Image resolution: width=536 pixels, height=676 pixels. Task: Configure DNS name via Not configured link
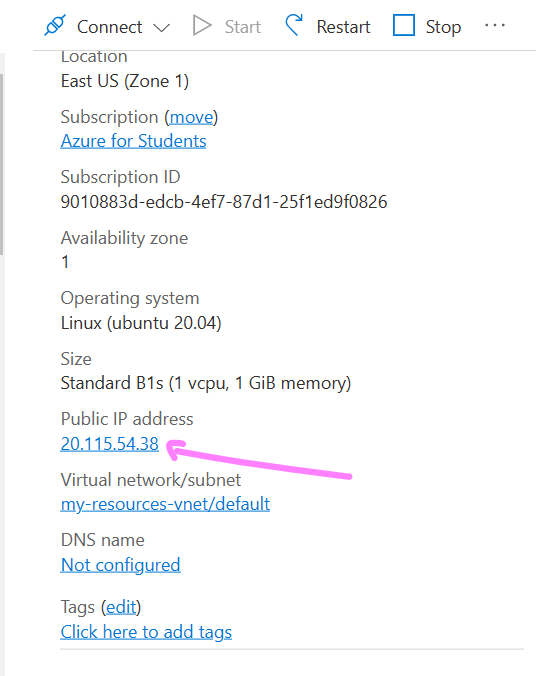pos(120,565)
